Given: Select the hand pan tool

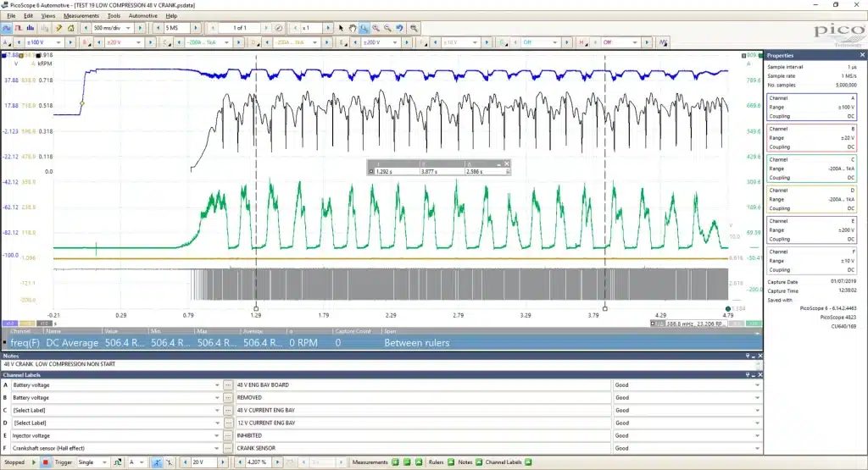Looking at the screenshot, I should 353,28.
